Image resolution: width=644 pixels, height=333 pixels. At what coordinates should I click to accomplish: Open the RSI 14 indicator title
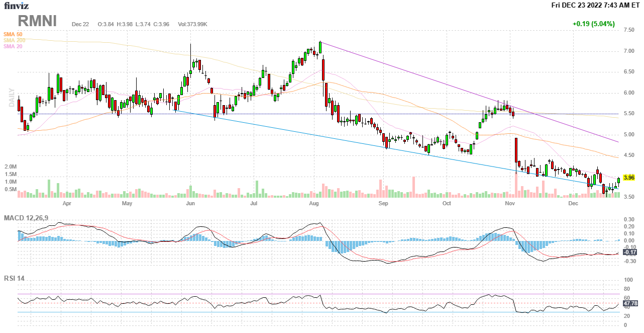tap(14, 278)
